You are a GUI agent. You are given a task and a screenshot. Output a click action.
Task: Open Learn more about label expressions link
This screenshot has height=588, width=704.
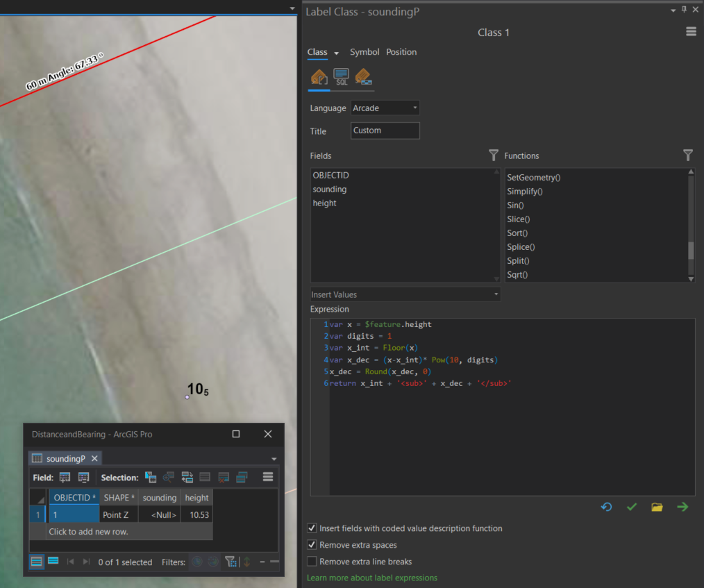[x=371, y=578]
